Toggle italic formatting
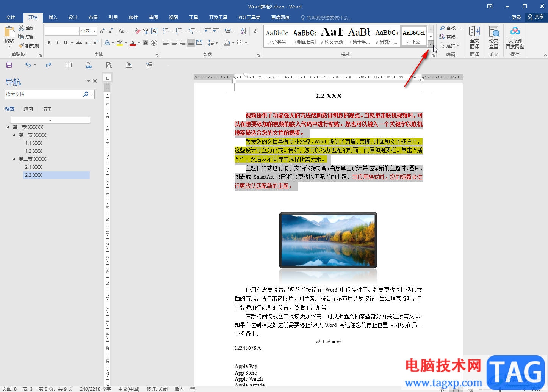The height and width of the screenshot is (392, 548). [x=57, y=43]
